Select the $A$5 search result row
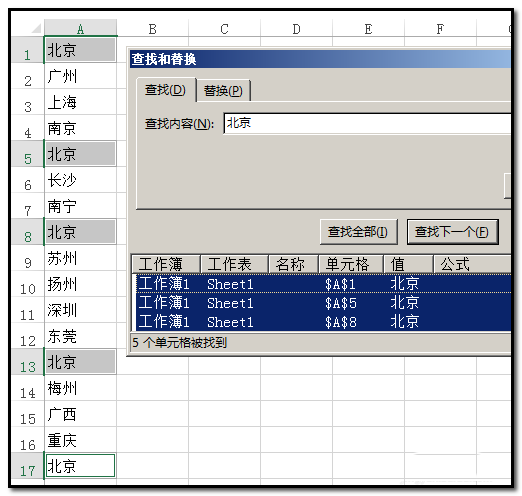Viewport: 522px width, 496px height. [x=323, y=303]
